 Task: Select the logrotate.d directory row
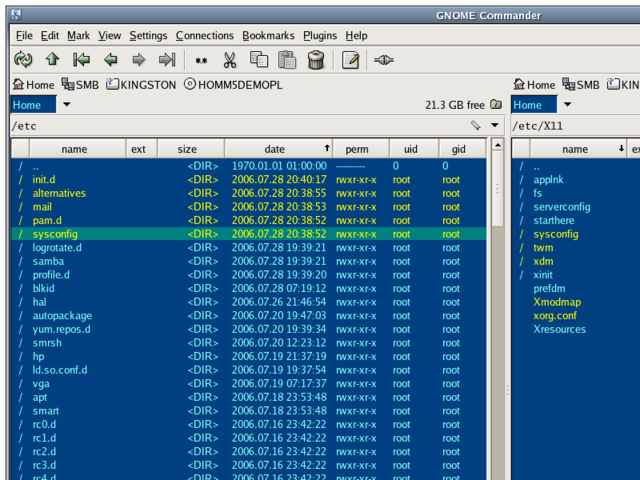coord(57,247)
